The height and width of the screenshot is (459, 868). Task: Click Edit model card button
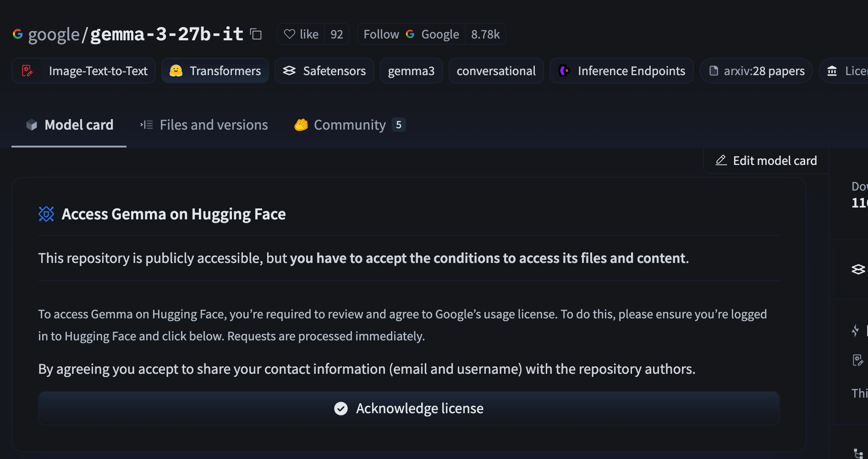point(766,161)
